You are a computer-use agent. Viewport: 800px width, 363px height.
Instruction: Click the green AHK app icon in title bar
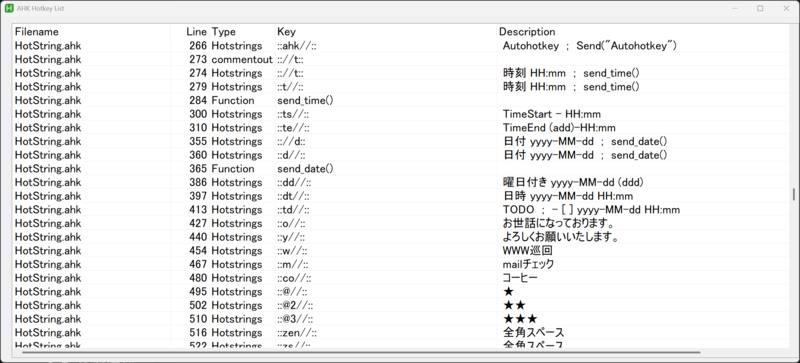[9, 8]
